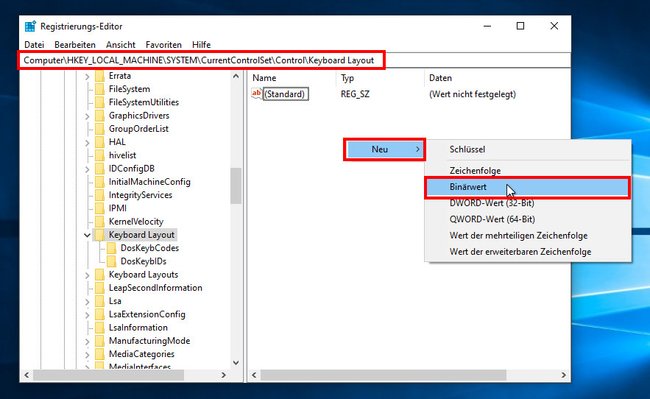Click the GraphicsDrivers folder icon
The image size is (650, 399).
(99, 116)
